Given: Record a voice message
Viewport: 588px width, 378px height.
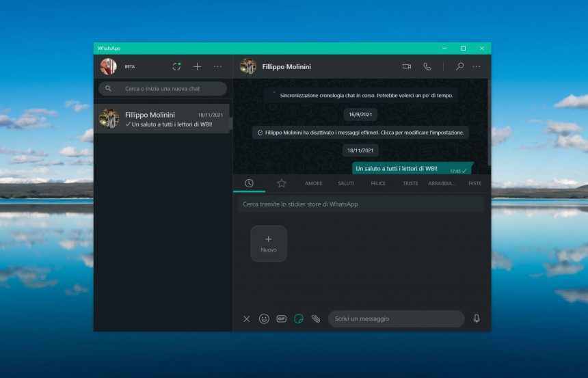Looking at the screenshot, I should (477, 319).
